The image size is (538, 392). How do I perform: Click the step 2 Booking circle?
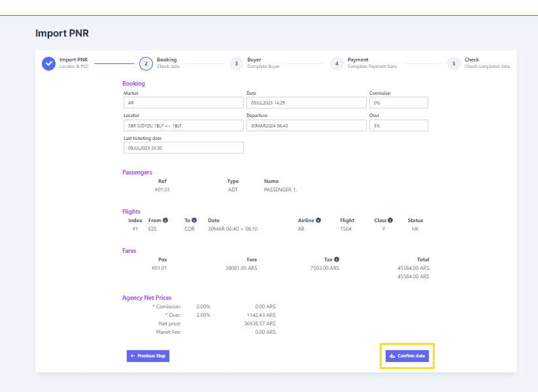point(146,63)
